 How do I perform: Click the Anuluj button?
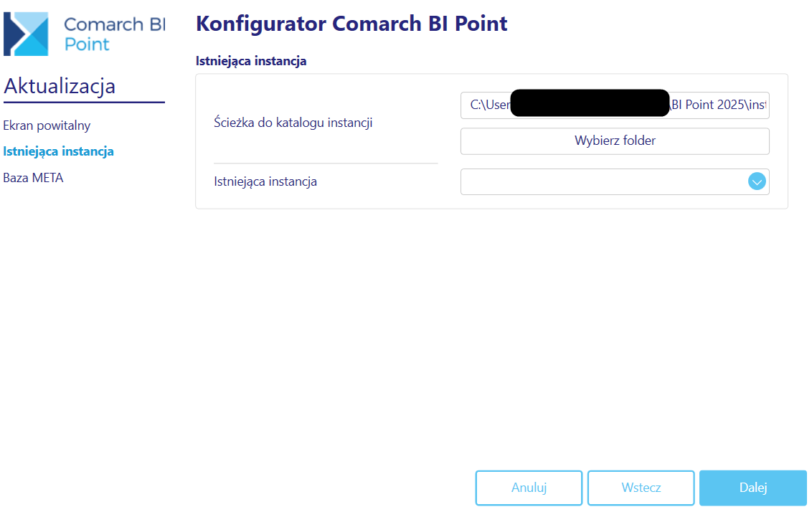(x=529, y=488)
